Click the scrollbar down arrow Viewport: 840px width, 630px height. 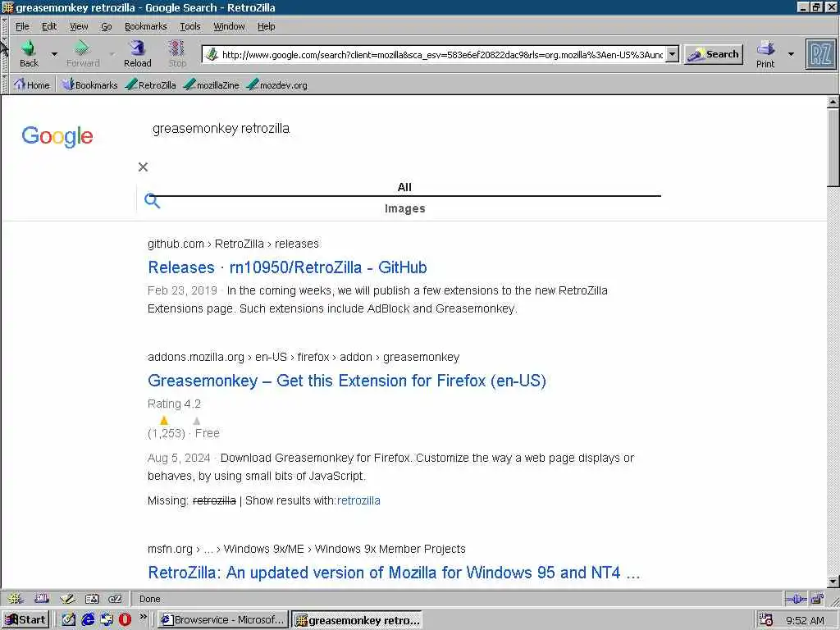pyautogui.click(x=833, y=582)
